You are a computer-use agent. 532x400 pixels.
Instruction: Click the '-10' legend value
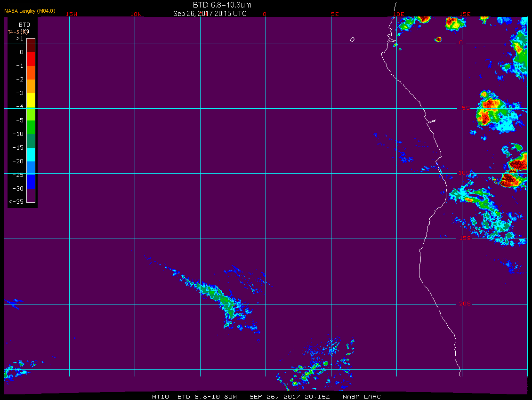point(18,134)
